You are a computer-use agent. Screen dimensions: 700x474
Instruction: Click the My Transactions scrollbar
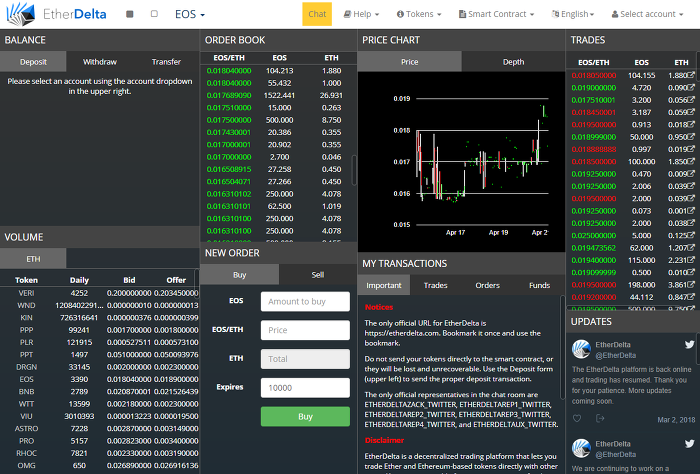(x=562, y=347)
